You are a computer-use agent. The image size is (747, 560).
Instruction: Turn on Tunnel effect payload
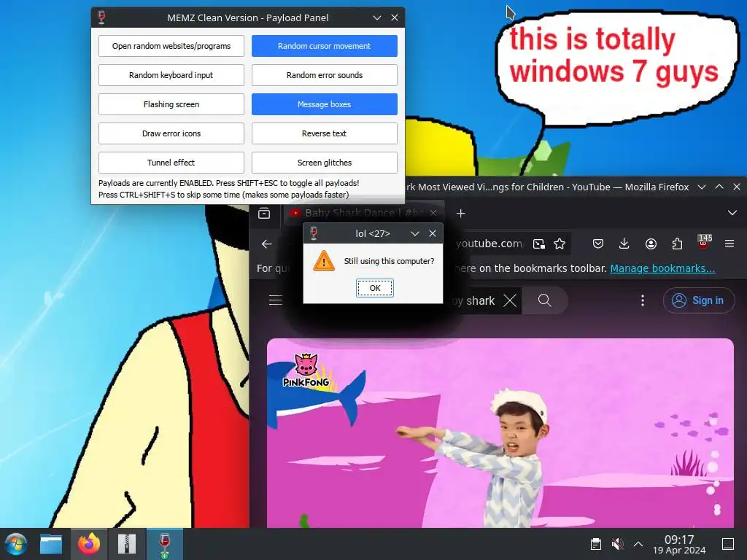[171, 163]
